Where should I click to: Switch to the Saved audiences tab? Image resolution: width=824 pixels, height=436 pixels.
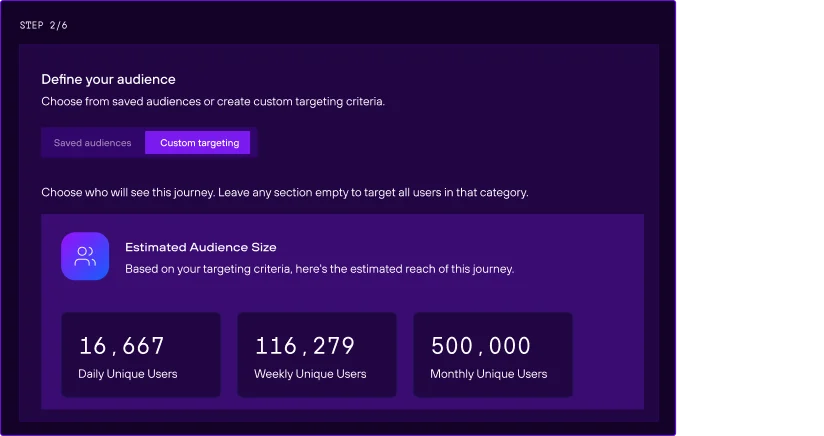click(x=93, y=143)
